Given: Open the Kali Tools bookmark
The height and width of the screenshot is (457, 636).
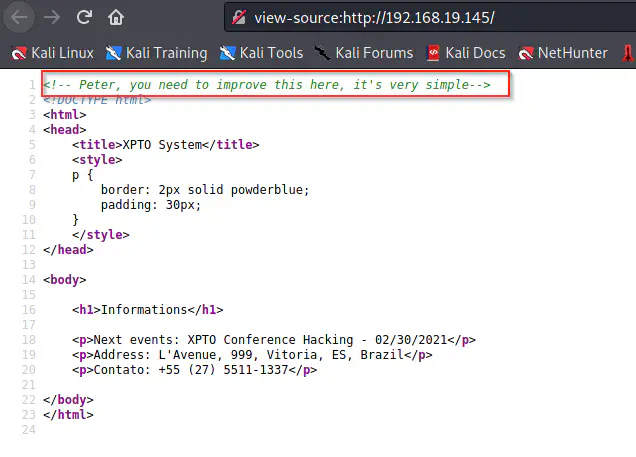Looking at the screenshot, I should pos(262,53).
